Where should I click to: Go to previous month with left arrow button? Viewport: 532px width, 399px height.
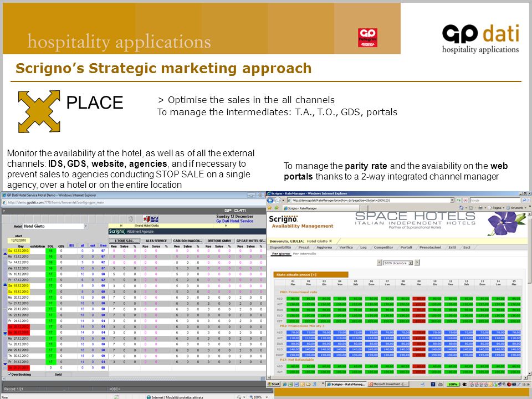(x=379, y=263)
